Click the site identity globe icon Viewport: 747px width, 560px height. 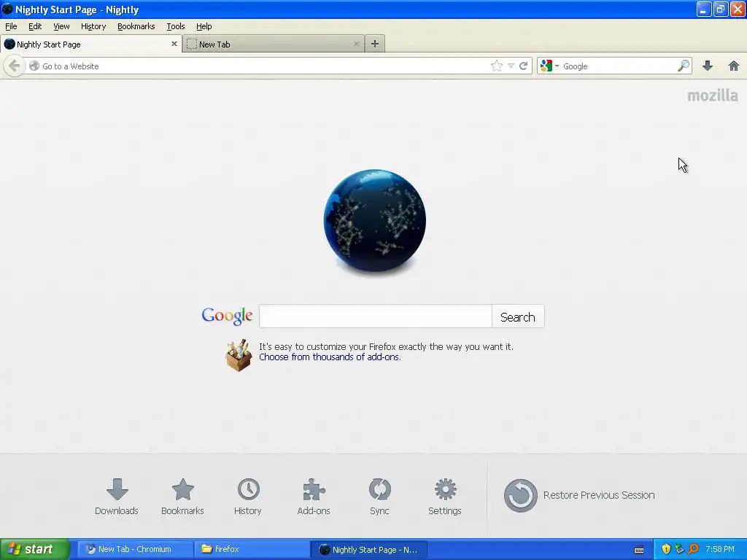click(34, 66)
